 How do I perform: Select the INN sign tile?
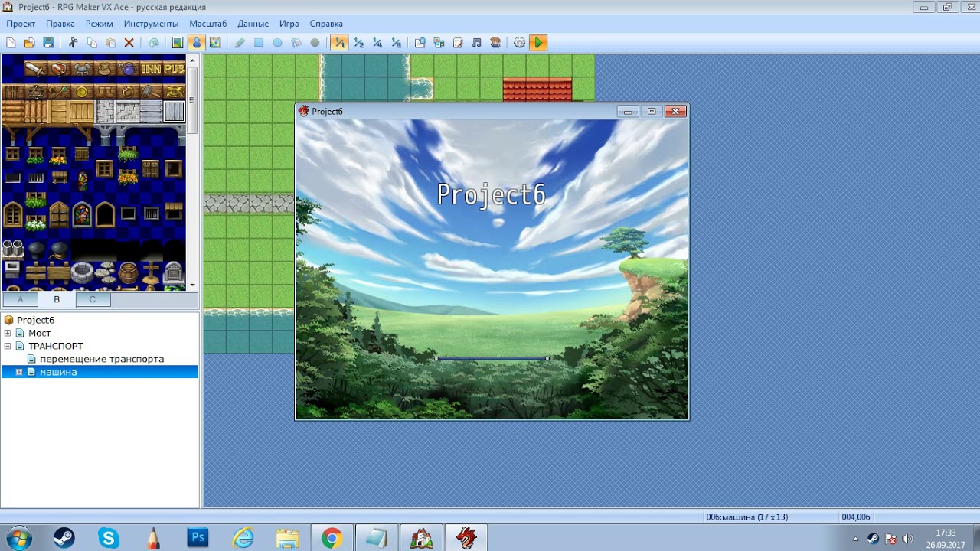pos(151,69)
